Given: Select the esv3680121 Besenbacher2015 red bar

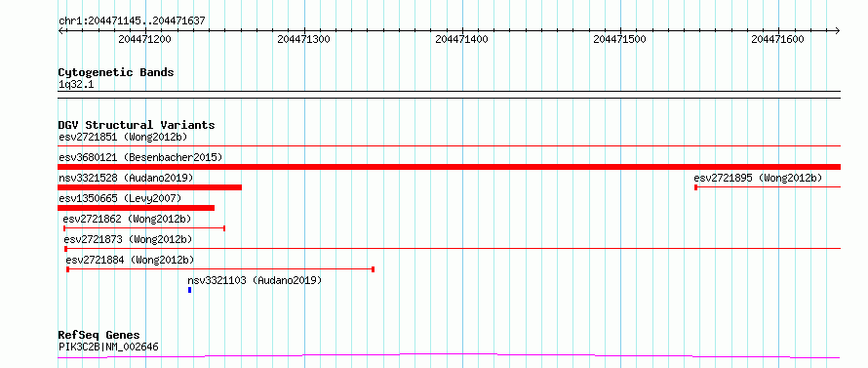Looking at the screenshot, I should coord(449,167).
